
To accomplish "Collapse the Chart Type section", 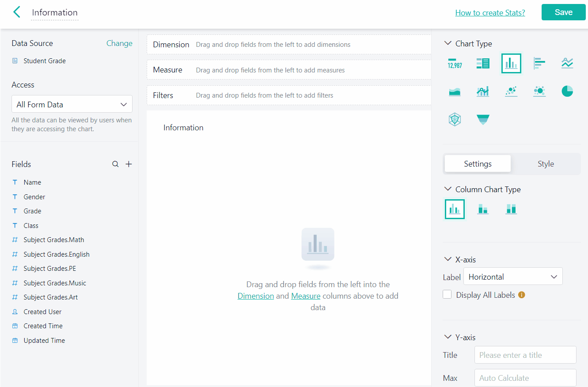I will (x=448, y=43).
